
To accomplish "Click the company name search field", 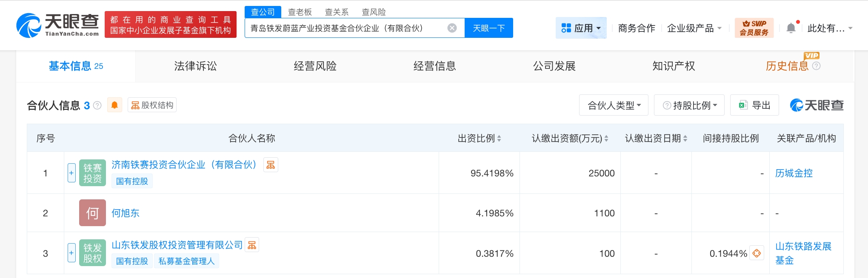I will 345,28.
